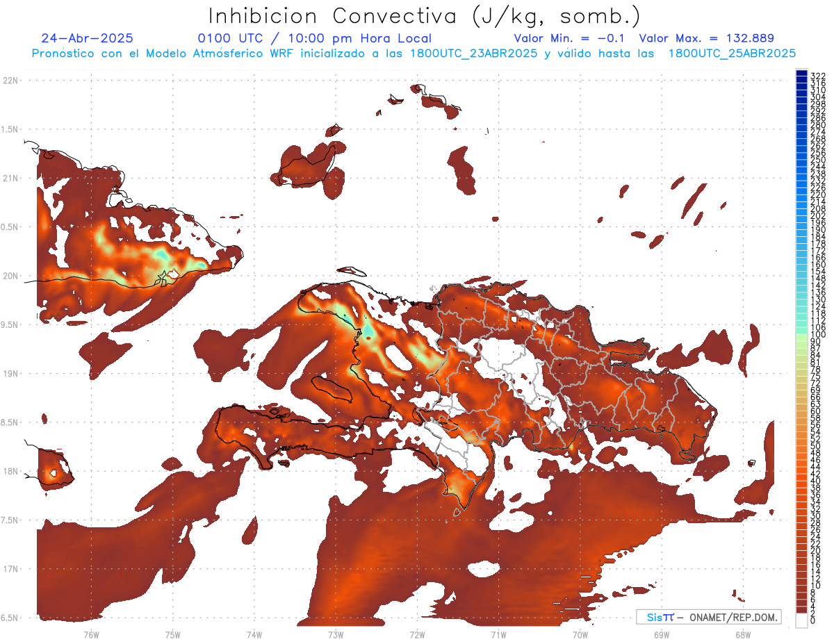Image resolution: width=834 pixels, height=644 pixels.
Task: Click the valid-until time '1800UTC_25ABR2025'
Action: click(x=732, y=53)
